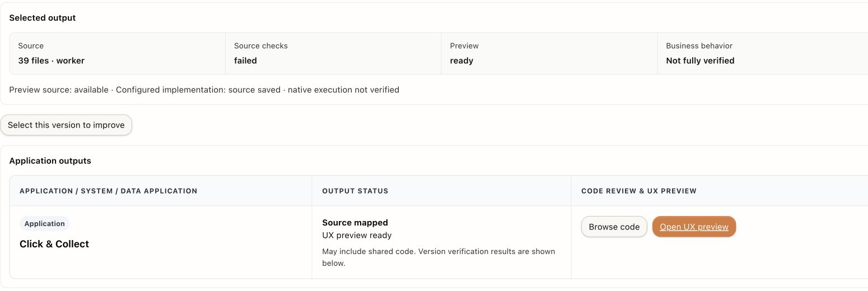Click the May include shared code note

[x=438, y=257]
